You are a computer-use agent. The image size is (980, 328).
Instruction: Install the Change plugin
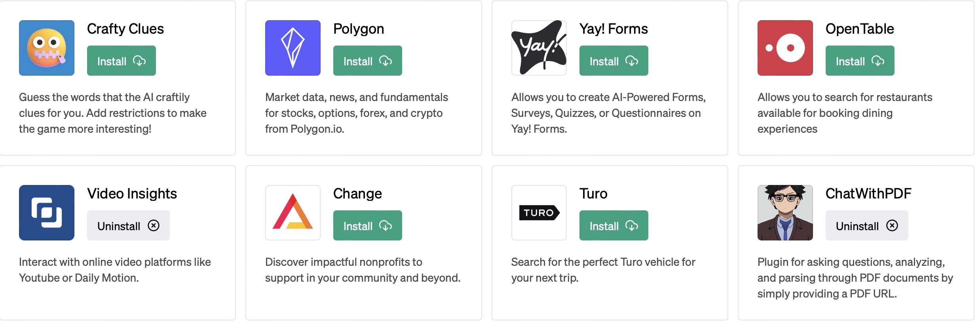[368, 225]
